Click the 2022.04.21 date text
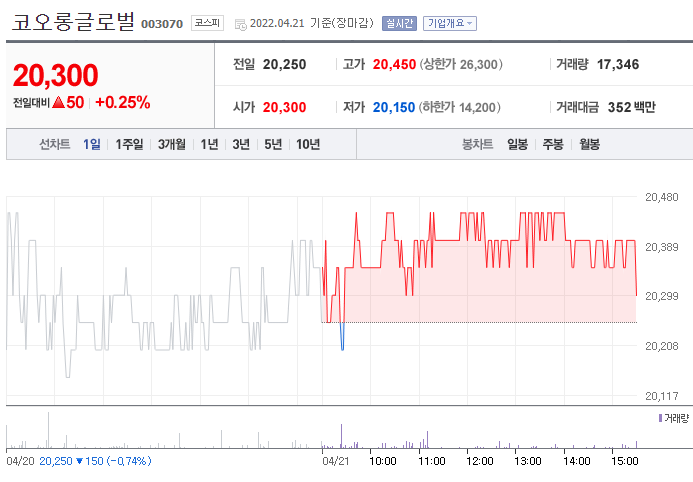Viewport: 693px width, 482px height. (277, 23)
